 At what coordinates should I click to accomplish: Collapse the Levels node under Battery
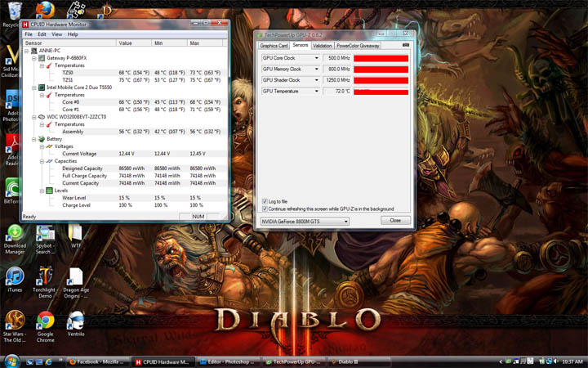42,191
